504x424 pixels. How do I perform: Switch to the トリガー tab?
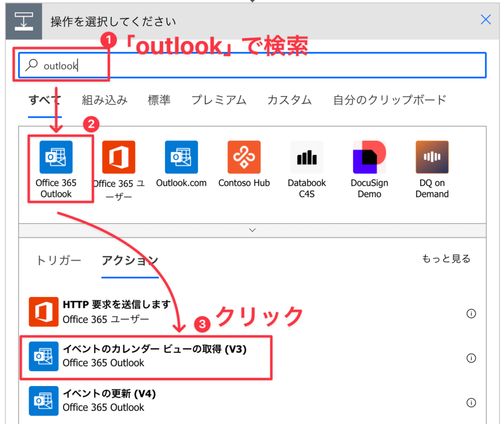click(x=59, y=260)
